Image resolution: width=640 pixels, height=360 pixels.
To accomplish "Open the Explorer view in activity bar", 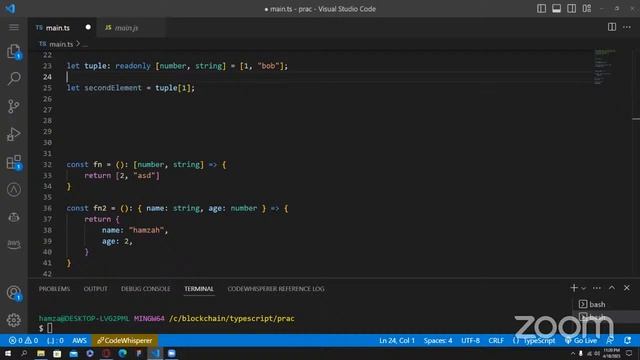I will coord(14,52).
